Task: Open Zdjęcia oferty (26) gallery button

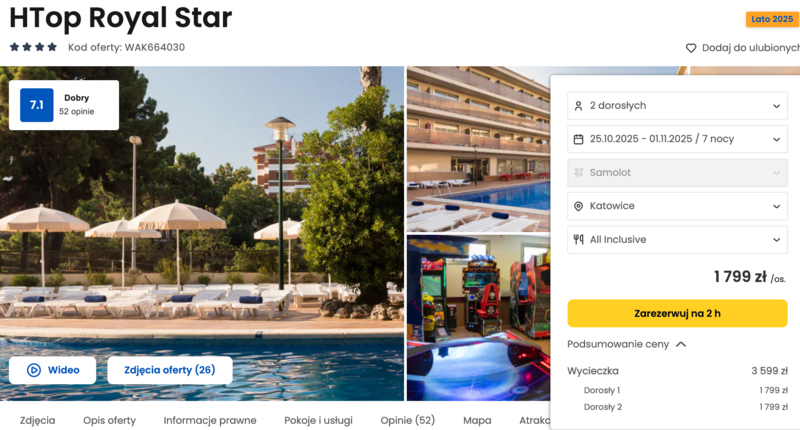Action: coord(170,370)
